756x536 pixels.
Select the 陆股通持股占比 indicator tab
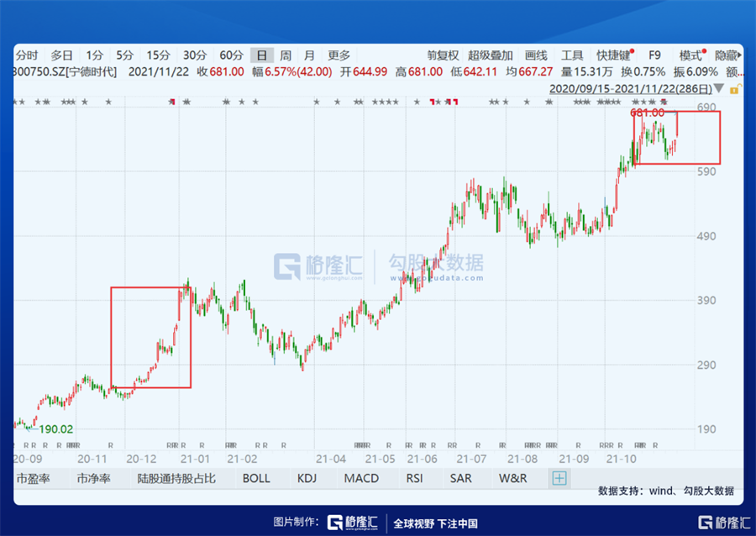(x=176, y=479)
